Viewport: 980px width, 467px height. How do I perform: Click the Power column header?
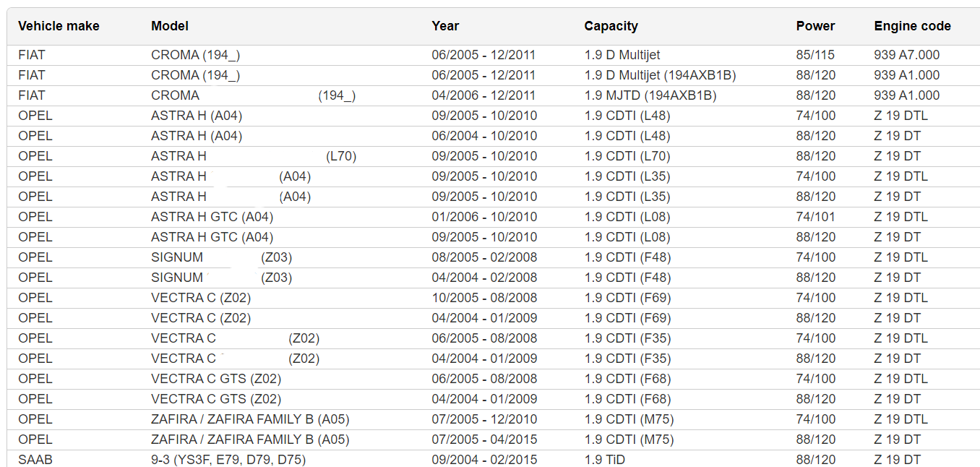815,26
